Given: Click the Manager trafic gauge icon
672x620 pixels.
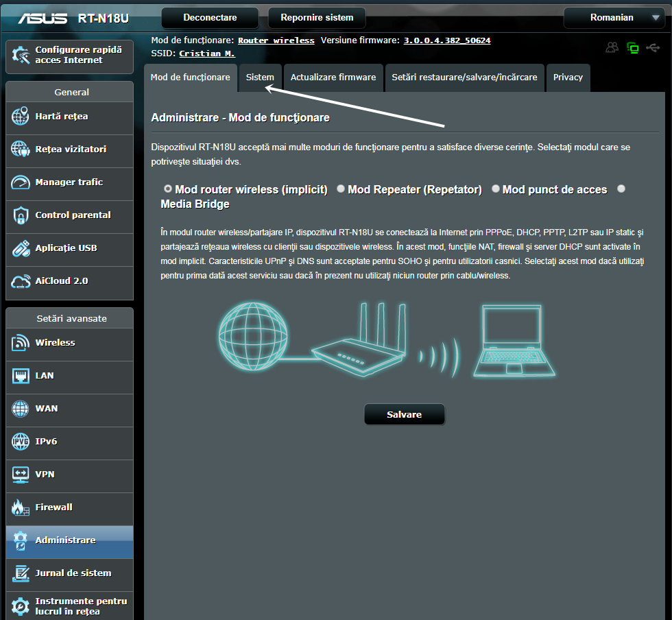Looking at the screenshot, I should (x=20, y=182).
